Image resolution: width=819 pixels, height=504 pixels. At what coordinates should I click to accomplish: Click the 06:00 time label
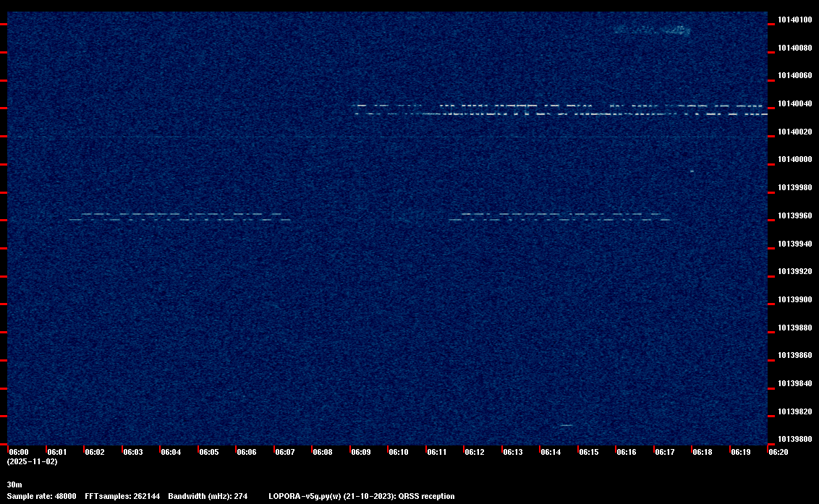coord(19,452)
